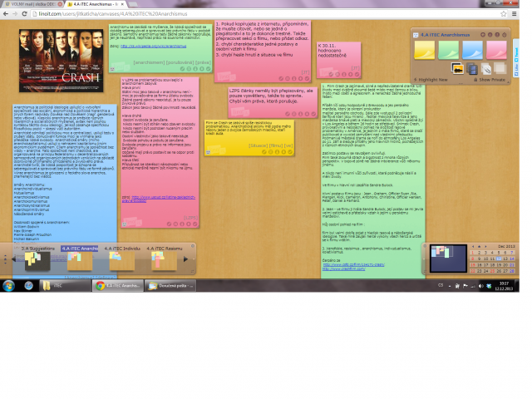Open the Windows Start menu

click(x=8, y=286)
